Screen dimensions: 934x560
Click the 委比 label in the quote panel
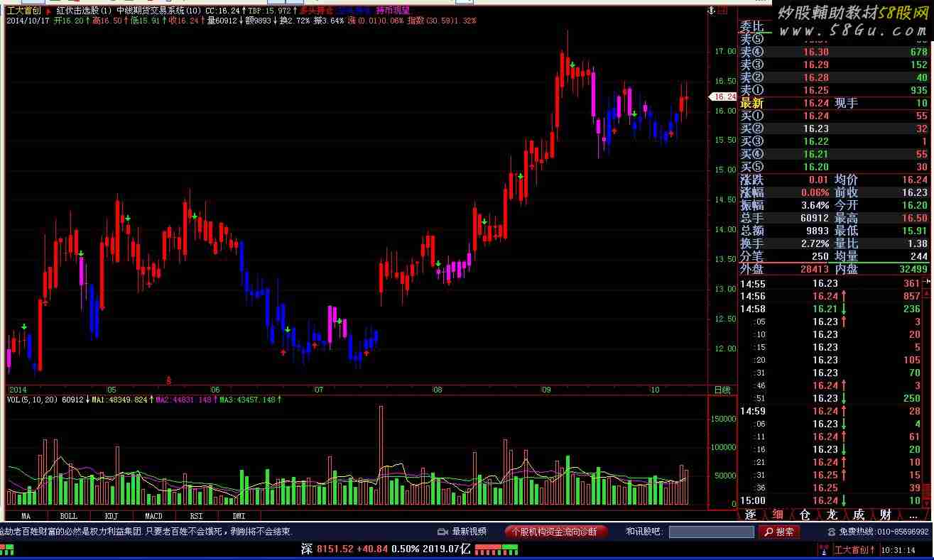pos(752,26)
